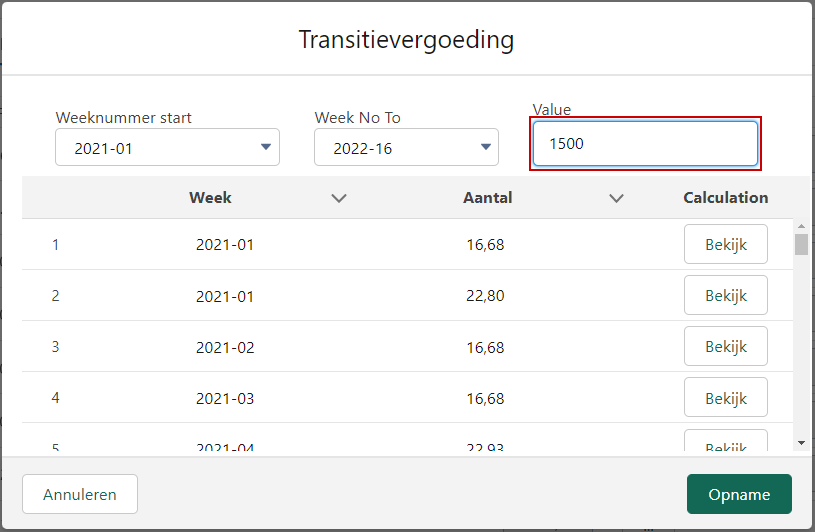Click the Calculation column header
815x532 pixels.
coord(726,198)
